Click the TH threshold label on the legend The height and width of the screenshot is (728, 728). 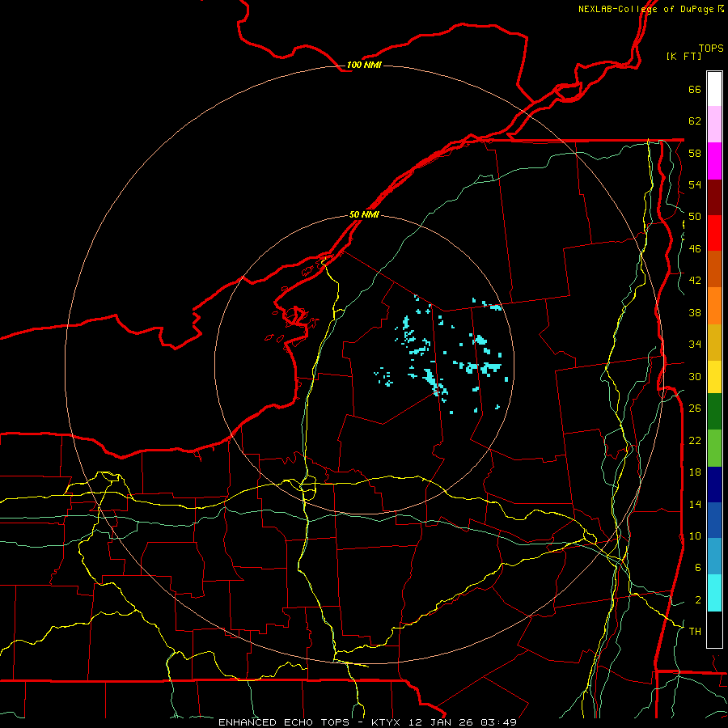tap(695, 632)
